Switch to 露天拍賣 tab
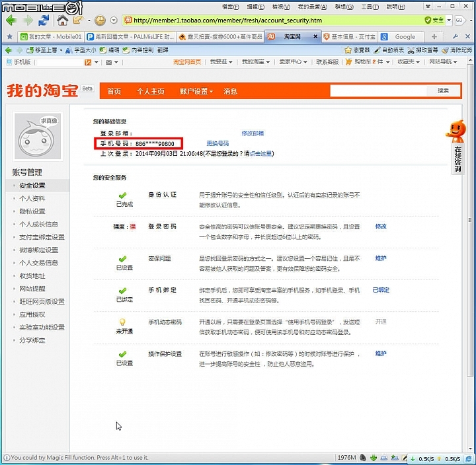Screen dimensions: 476x465 click(x=220, y=37)
